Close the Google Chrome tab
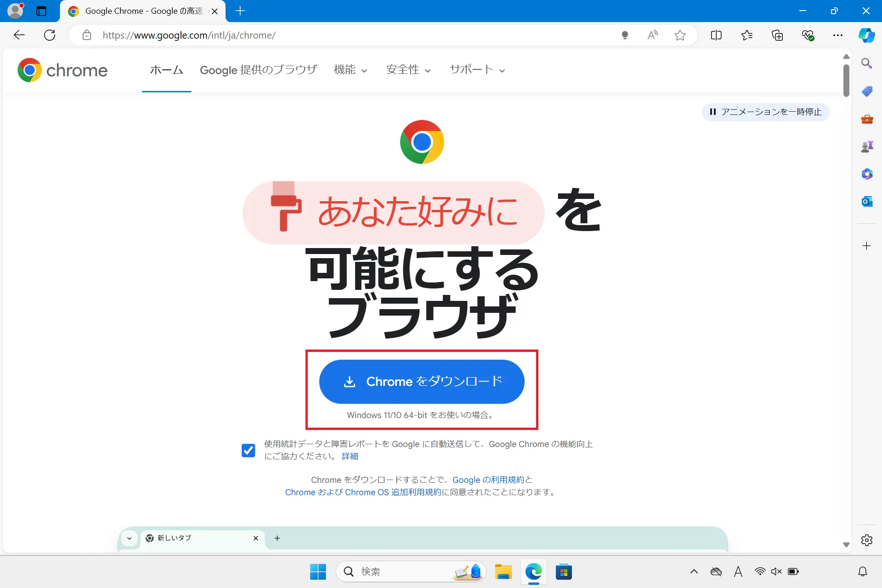The image size is (882, 588). coord(215,11)
